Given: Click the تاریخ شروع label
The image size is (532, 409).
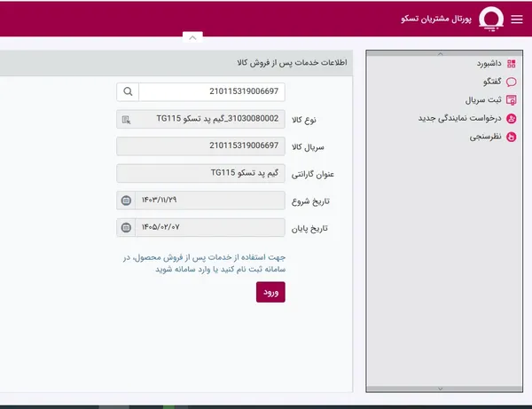Looking at the screenshot, I should pos(310,201).
